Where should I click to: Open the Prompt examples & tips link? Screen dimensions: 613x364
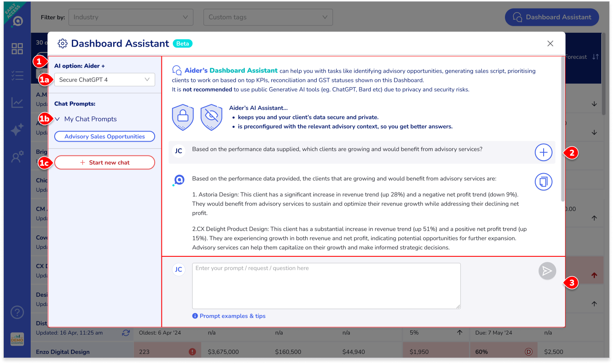click(x=232, y=316)
